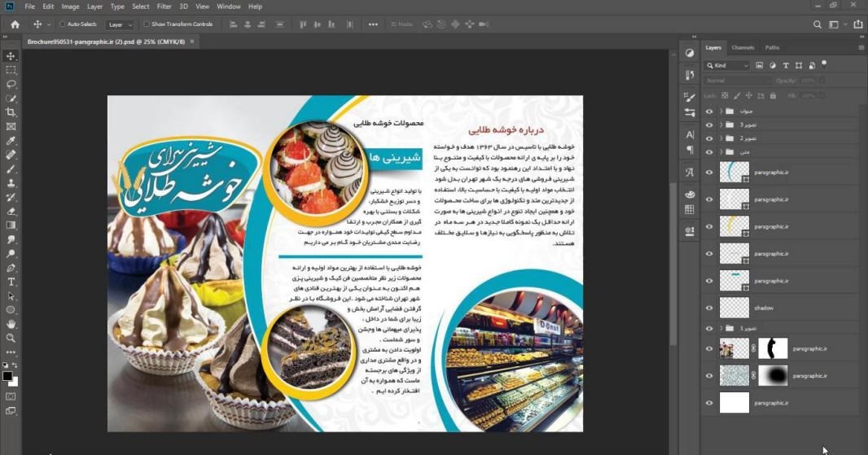
Task: Select the Eraser tool
Action: click(x=11, y=212)
